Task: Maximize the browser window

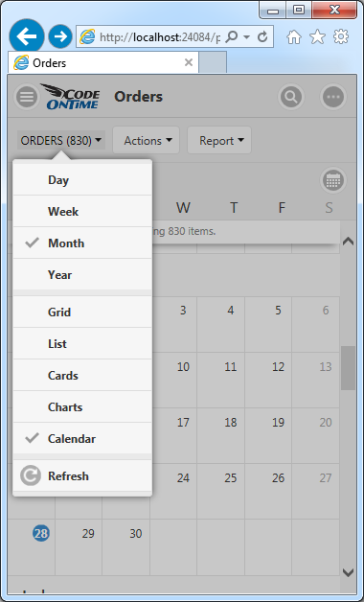Action: coord(299,11)
